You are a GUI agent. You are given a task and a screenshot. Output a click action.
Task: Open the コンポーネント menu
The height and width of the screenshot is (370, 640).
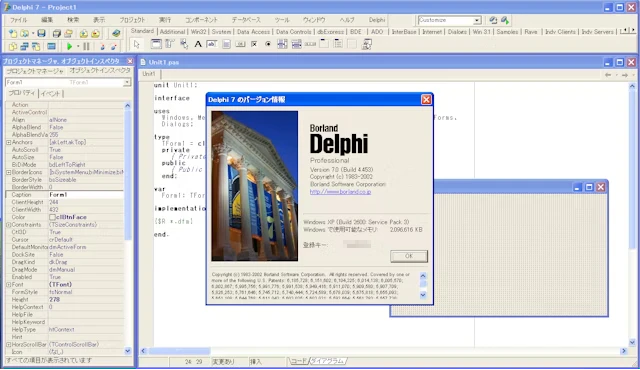[x=201, y=20]
